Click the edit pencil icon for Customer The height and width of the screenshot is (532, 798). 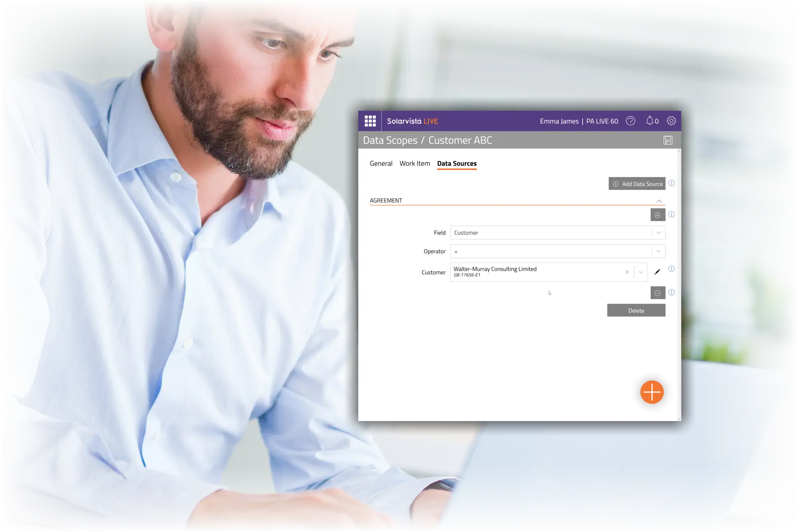[x=657, y=272]
